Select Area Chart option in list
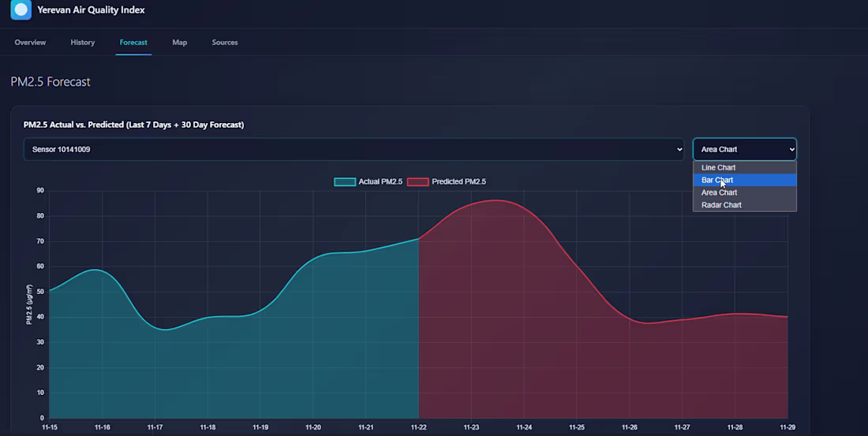The image size is (868, 436). 745,192
